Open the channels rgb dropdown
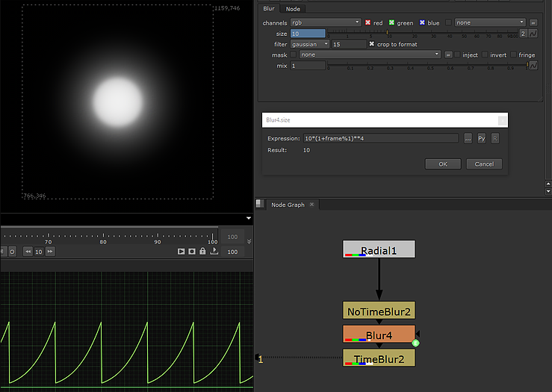552x392 pixels. point(326,23)
